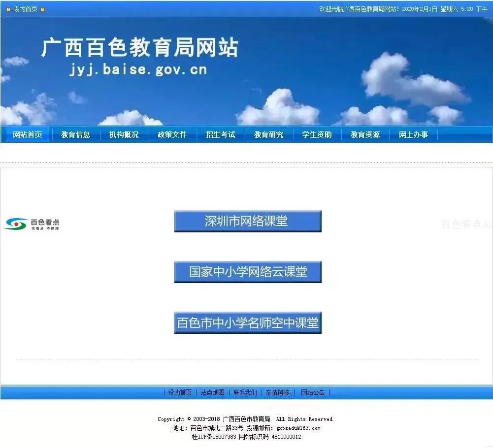Screen dimensions: 493x448
Task: Open 国家中小学网络云课堂
Action: pyautogui.click(x=248, y=272)
